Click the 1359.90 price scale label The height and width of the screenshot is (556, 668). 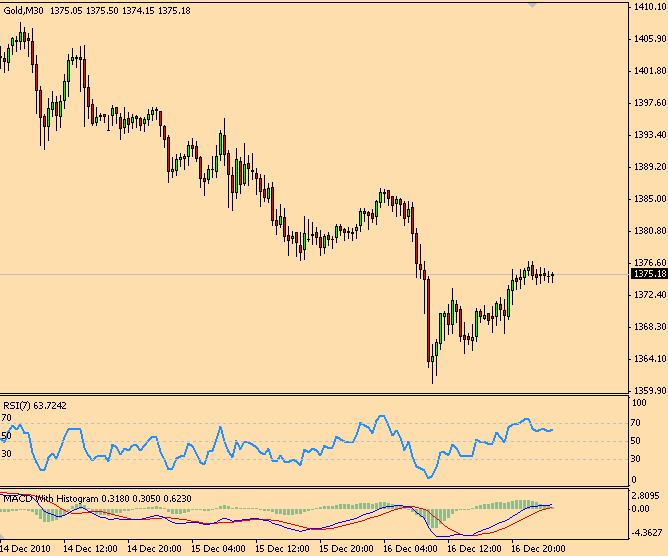point(650,390)
